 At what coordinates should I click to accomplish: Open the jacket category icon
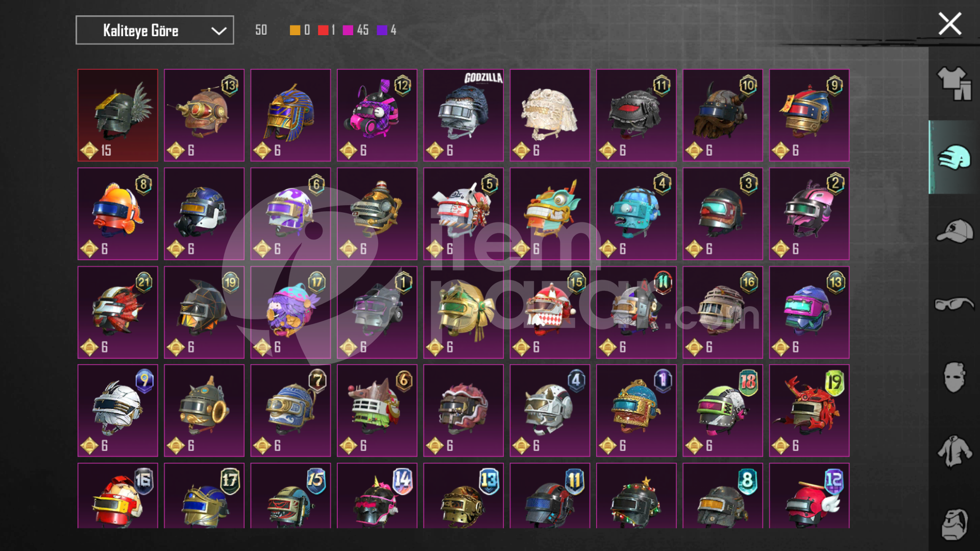953,451
